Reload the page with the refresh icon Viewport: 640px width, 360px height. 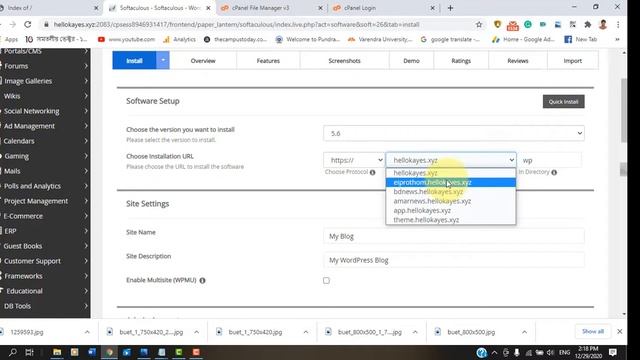(28, 24)
